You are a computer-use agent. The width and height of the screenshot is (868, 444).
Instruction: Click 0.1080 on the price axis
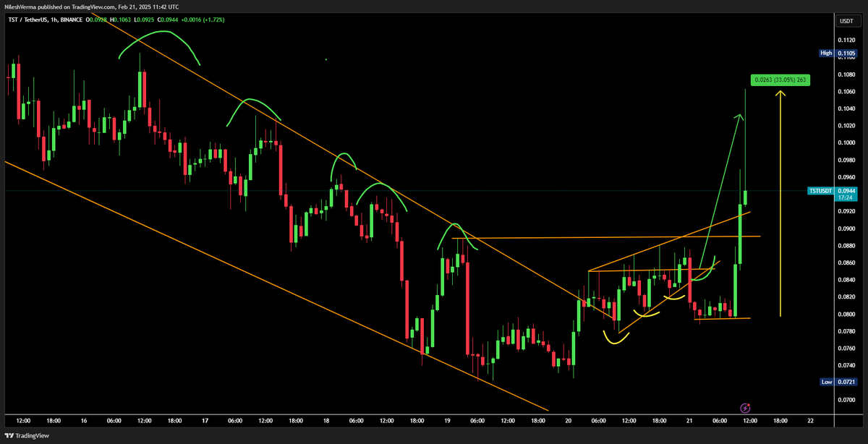(x=846, y=74)
